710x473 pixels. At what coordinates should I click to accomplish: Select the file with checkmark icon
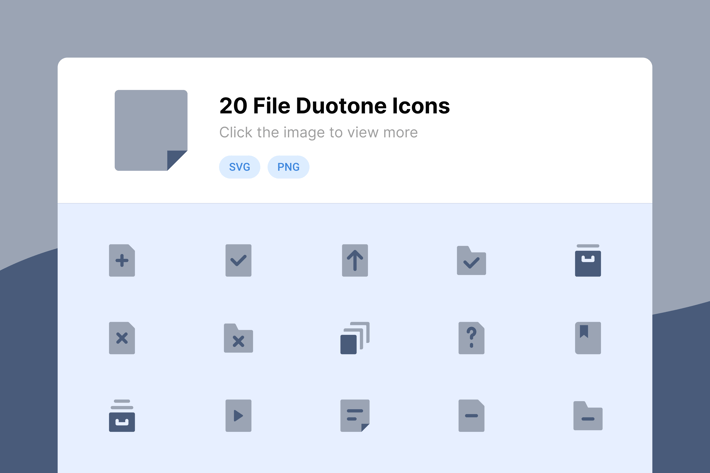click(x=239, y=260)
